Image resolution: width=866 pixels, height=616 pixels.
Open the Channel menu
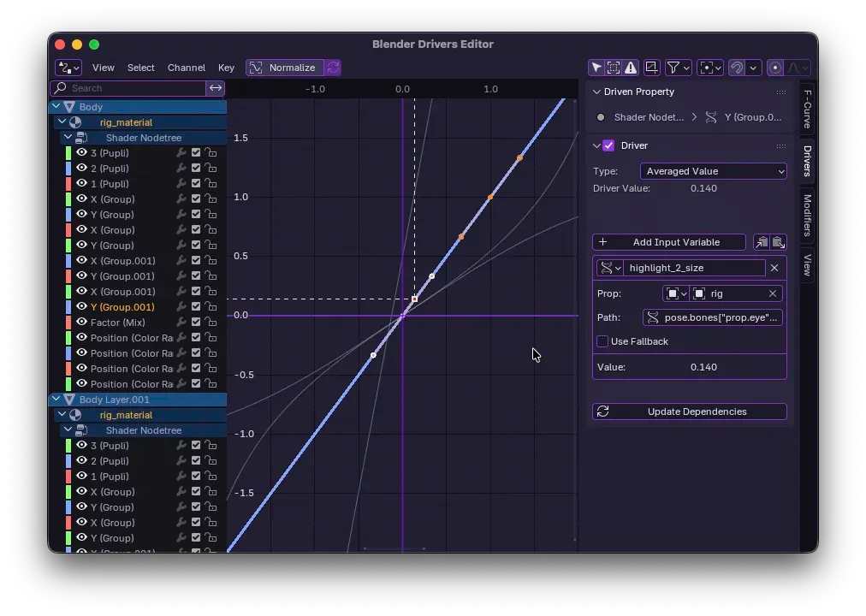click(187, 68)
